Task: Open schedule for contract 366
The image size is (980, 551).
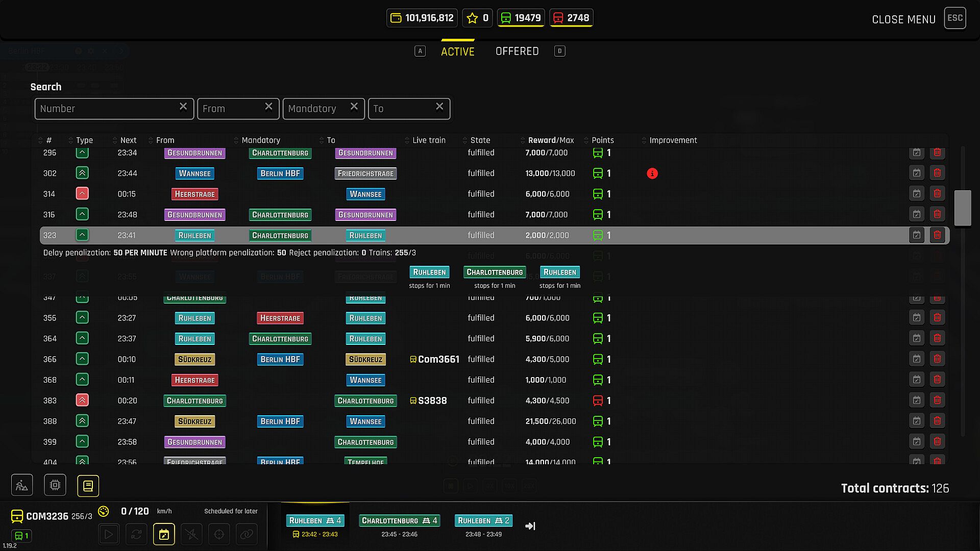Action: point(917,359)
